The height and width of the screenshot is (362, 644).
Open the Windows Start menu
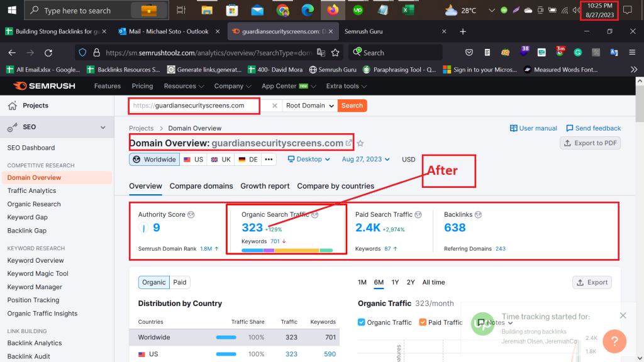pos(12,10)
